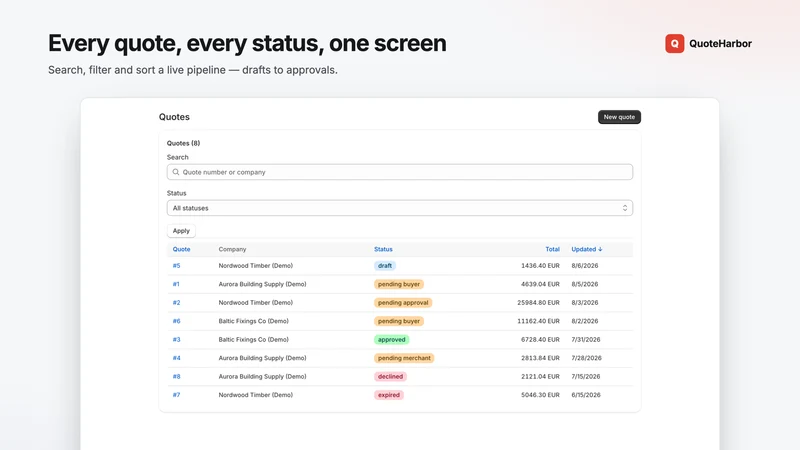Click the date 8/2/2026
This screenshot has height=450, width=800.
[x=585, y=321]
